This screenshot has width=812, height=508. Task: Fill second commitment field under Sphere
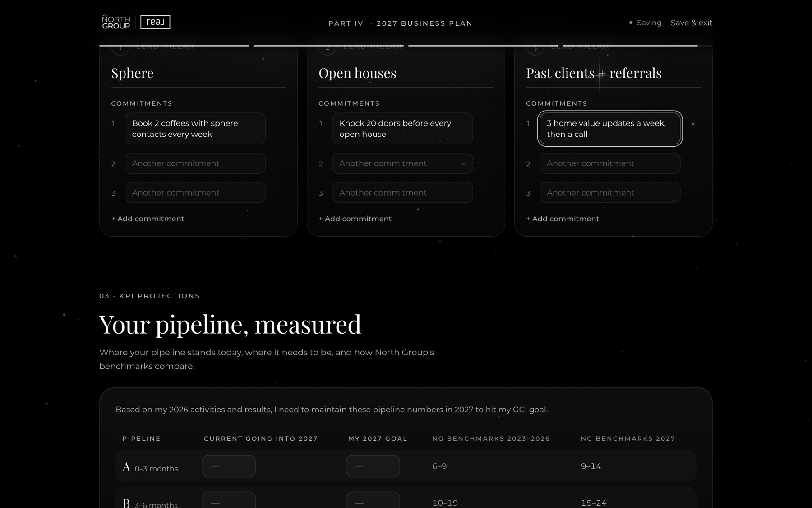pyautogui.click(x=195, y=163)
